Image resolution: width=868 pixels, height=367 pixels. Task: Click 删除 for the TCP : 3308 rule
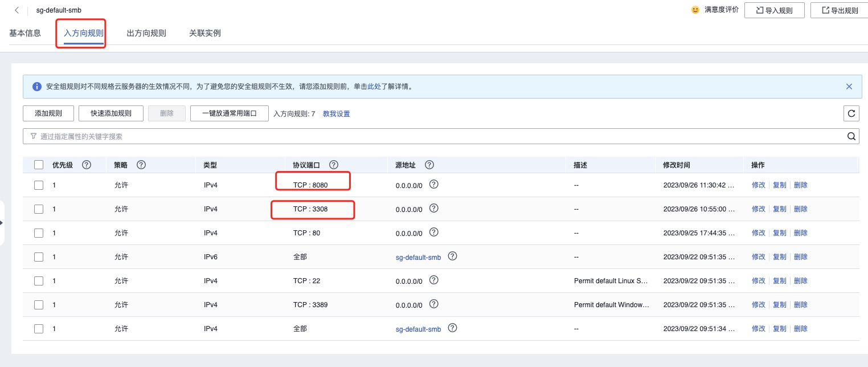800,209
